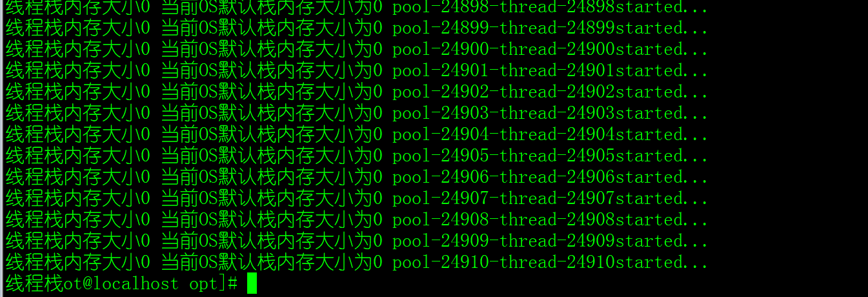Click the green terminal cursor block
This screenshot has width=868, height=297.
[252, 283]
